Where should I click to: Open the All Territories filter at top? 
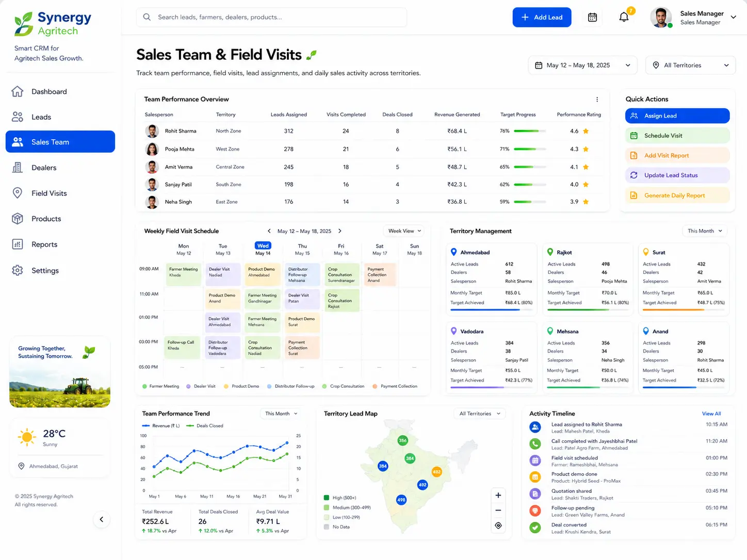[690, 65]
